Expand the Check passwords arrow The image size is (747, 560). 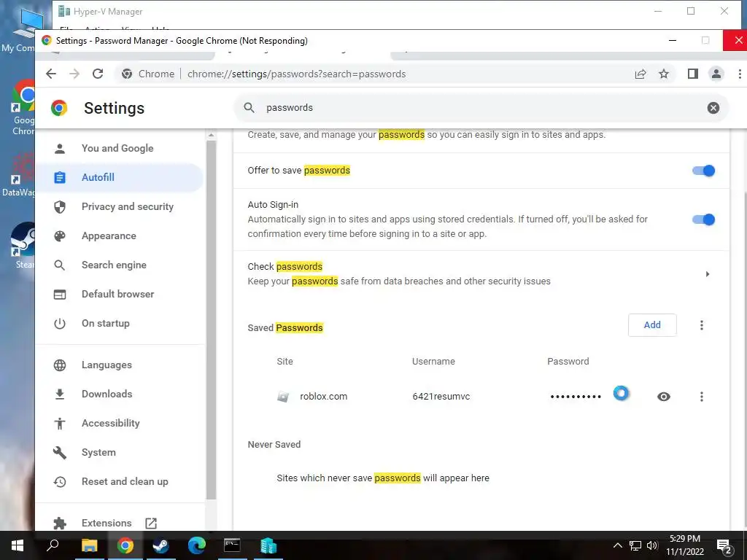pos(708,274)
